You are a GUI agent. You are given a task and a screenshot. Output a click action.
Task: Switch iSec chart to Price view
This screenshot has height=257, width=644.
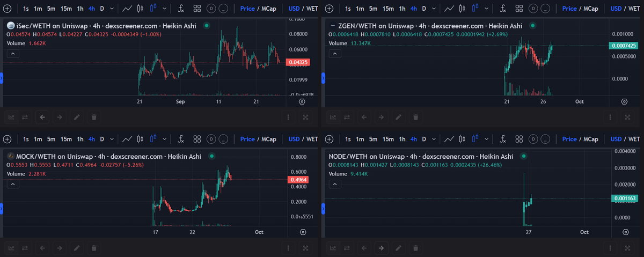pos(247,9)
